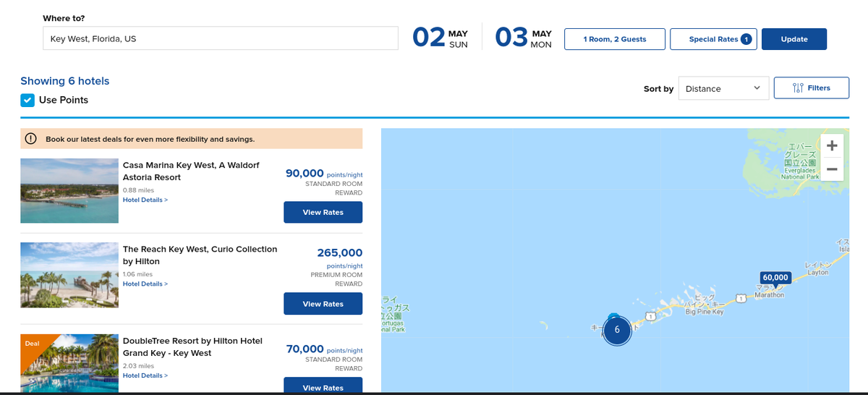Click the 90,000 points/night price
This screenshot has width=868, height=395.
click(x=324, y=174)
